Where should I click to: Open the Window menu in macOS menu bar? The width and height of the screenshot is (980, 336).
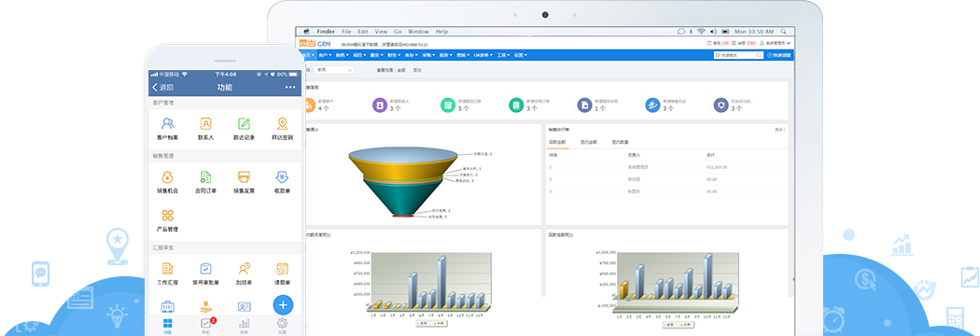pyautogui.click(x=419, y=31)
